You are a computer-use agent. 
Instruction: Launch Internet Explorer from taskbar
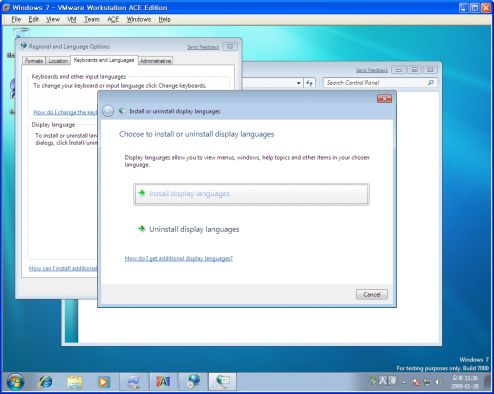click(46, 382)
